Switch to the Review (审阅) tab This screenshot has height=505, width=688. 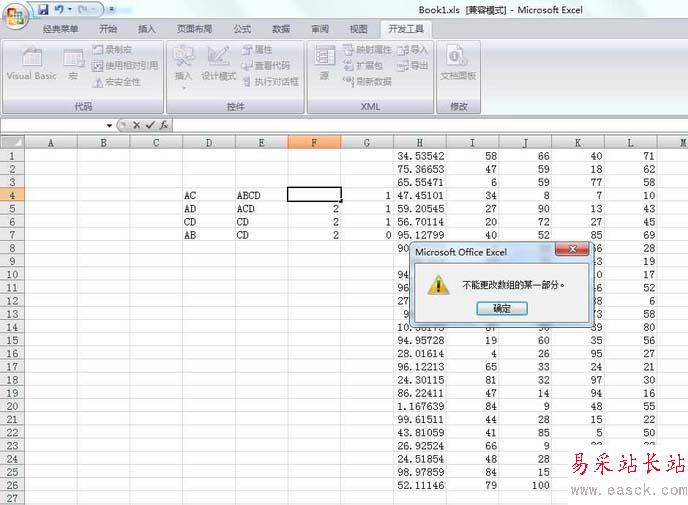[320, 29]
